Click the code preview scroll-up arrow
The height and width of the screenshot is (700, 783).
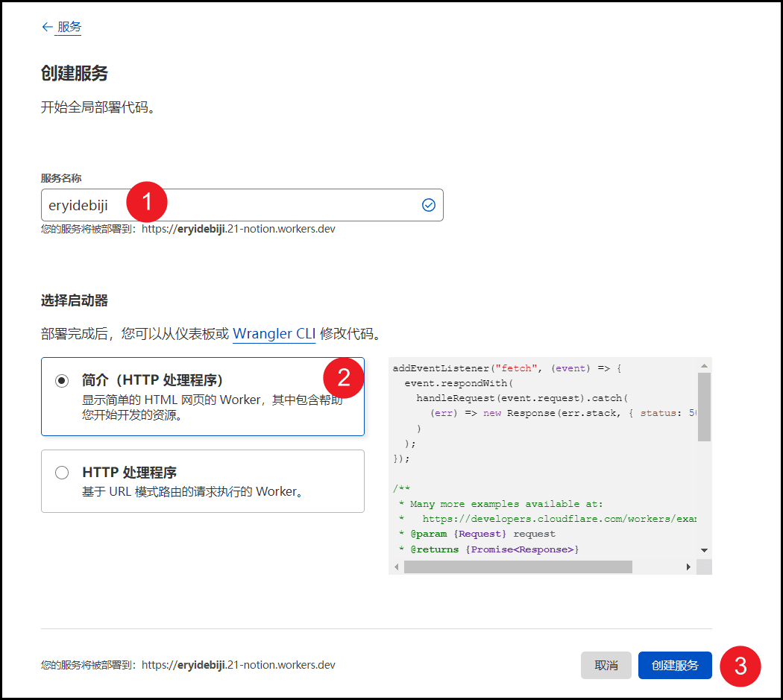coord(704,366)
